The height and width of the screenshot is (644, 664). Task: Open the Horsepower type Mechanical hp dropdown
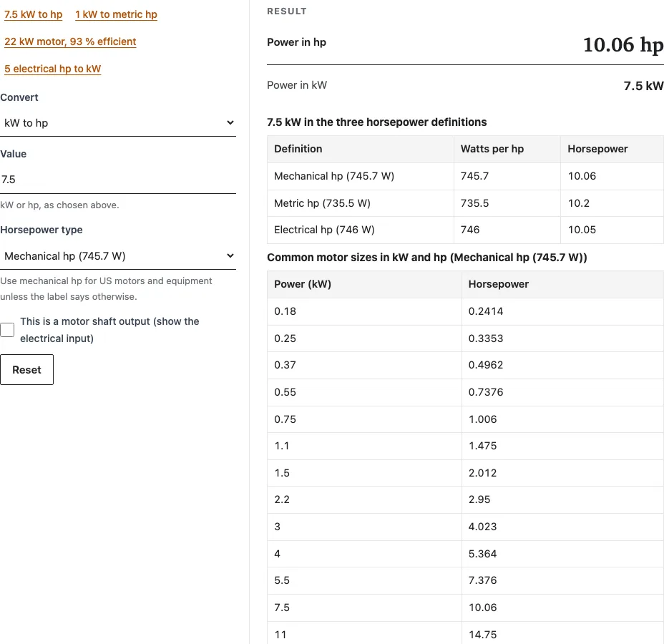pyautogui.click(x=118, y=256)
